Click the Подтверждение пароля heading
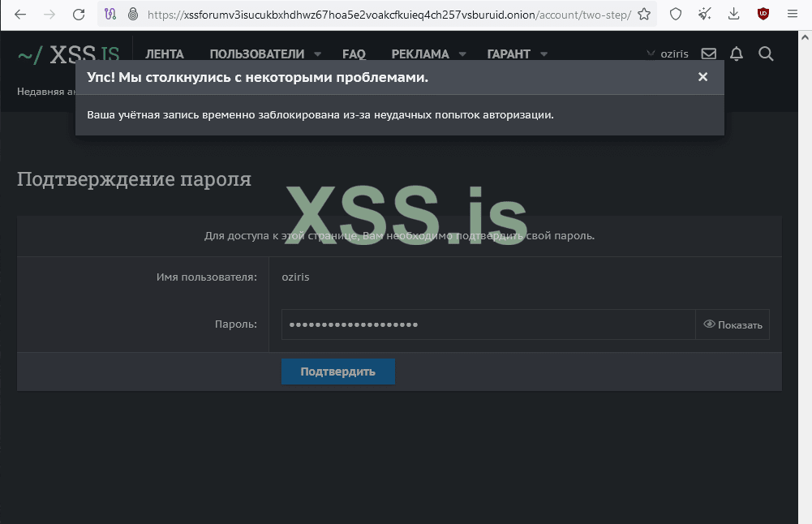Screen dimensions: 812x524 pyautogui.click(x=134, y=179)
